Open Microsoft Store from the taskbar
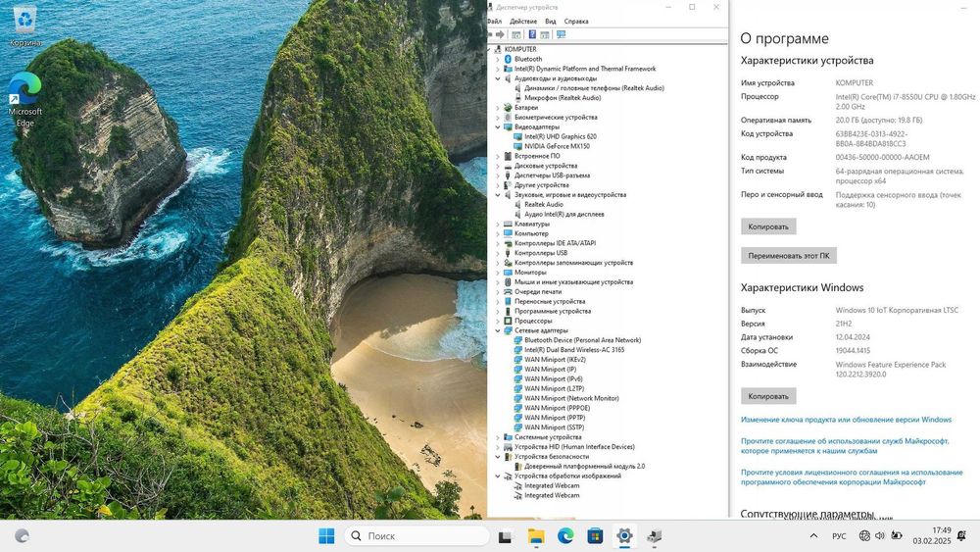The width and height of the screenshot is (980, 552). coord(595,535)
